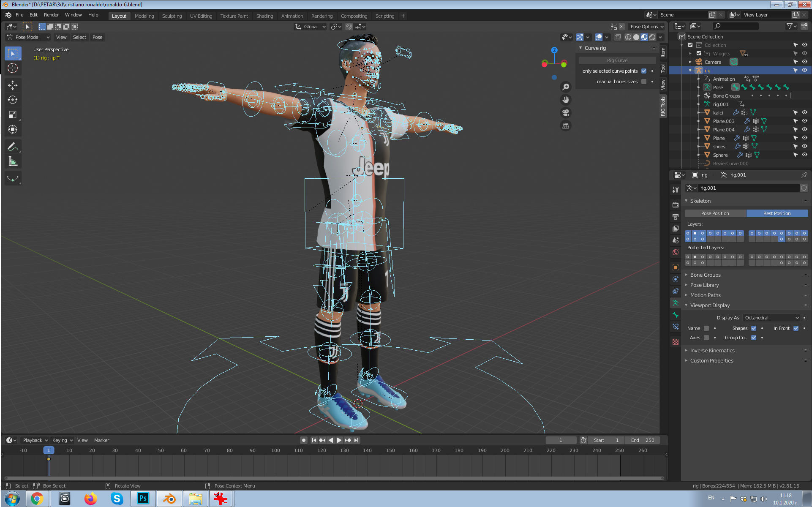
Task: Click the pan view hand icon
Action: point(566,100)
